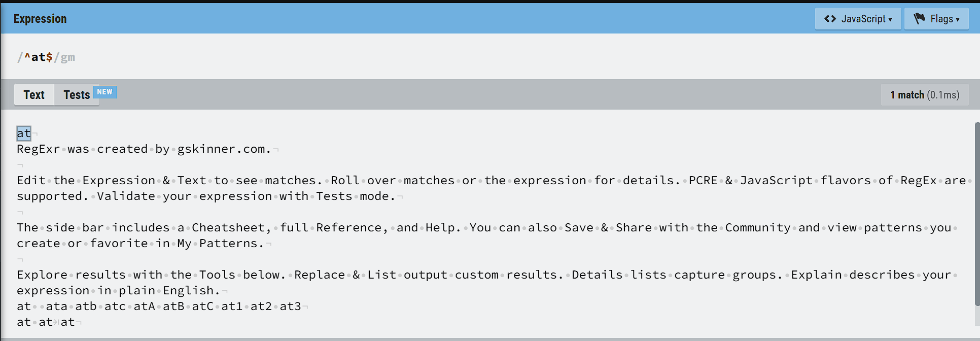Click the word "Community" in text
This screenshot has width=980, height=341.
pyautogui.click(x=757, y=228)
